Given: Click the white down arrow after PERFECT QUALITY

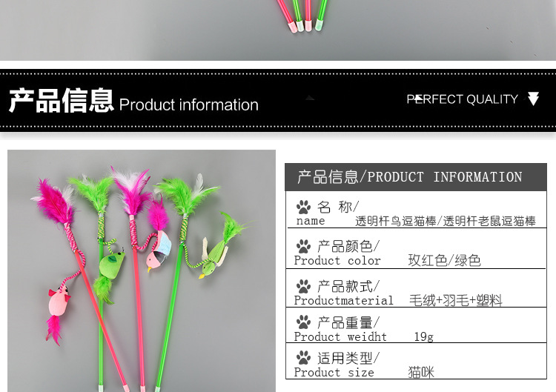Looking at the screenshot, I should pyautogui.click(x=533, y=99).
